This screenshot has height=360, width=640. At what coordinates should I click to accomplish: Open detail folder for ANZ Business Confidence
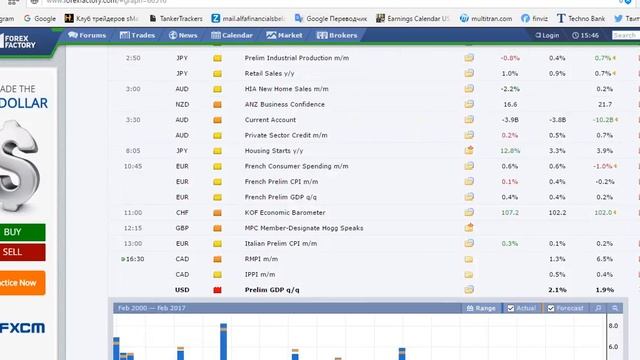point(469,104)
